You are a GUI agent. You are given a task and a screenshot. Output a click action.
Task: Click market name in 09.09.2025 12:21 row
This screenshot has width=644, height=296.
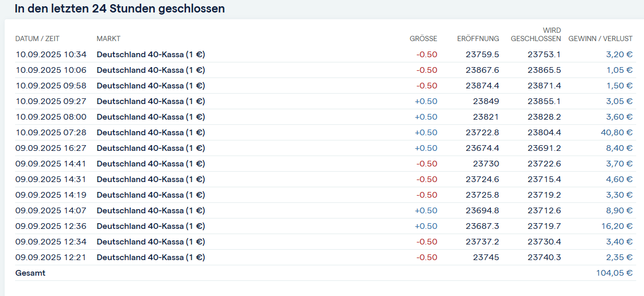pos(151,257)
